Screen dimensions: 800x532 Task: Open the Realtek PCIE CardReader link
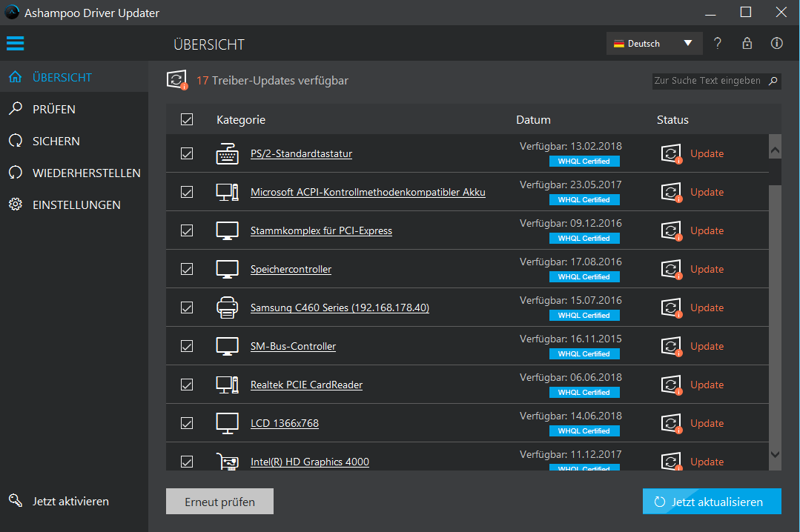click(x=306, y=385)
